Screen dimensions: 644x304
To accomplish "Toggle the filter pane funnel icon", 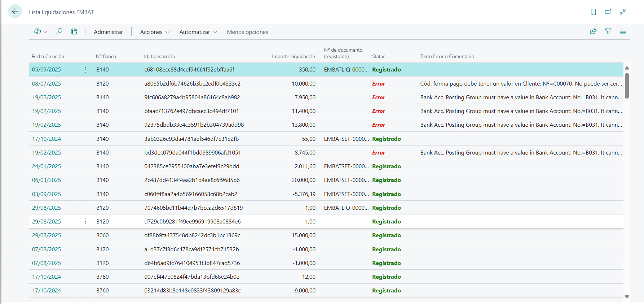I will tap(608, 32).
